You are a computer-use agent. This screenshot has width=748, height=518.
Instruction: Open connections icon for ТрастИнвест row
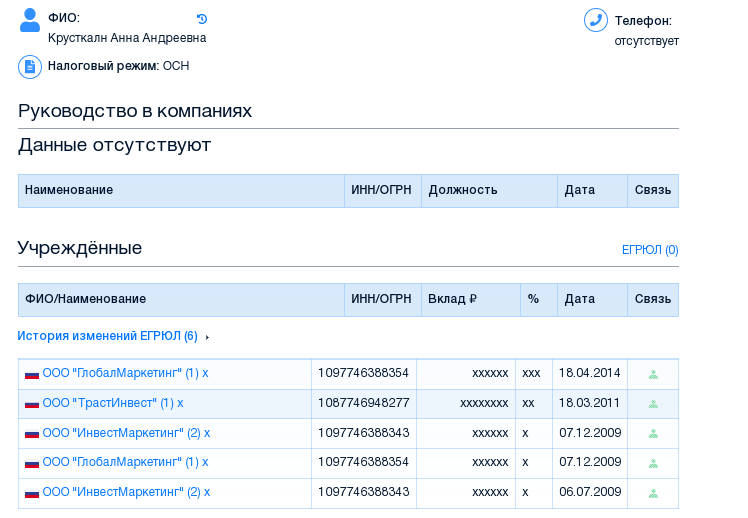(653, 404)
